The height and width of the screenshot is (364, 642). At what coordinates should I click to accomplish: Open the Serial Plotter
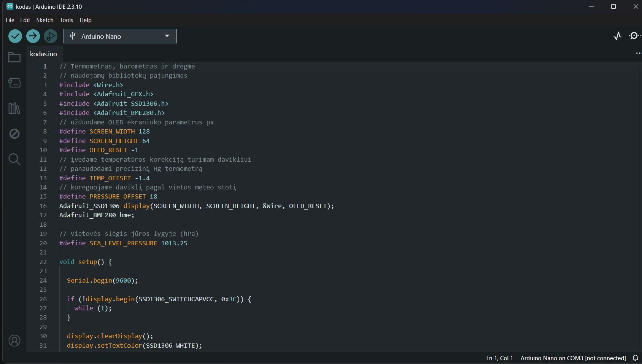click(618, 36)
